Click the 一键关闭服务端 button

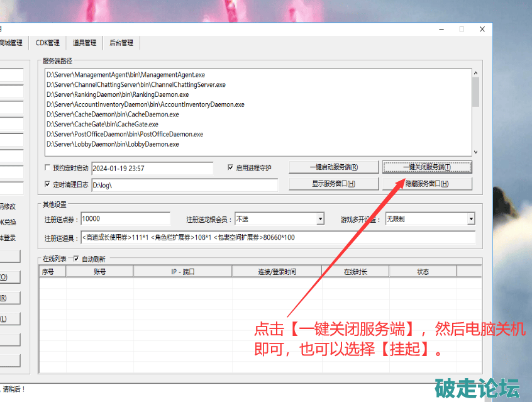click(426, 167)
